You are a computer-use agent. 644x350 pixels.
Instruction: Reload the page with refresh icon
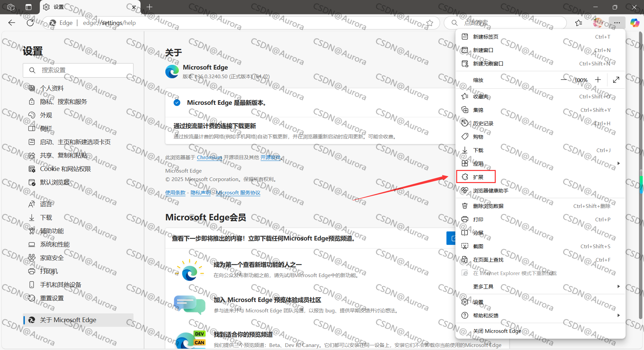(30, 23)
